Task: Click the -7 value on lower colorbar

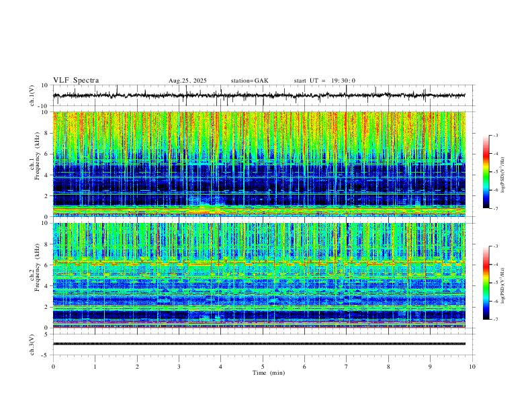Action: [495, 319]
